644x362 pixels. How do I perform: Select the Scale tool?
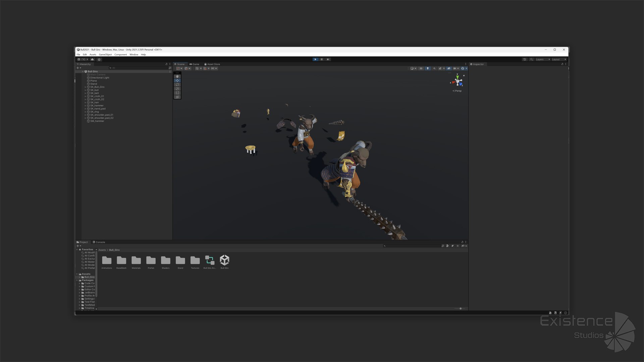[x=177, y=89]
